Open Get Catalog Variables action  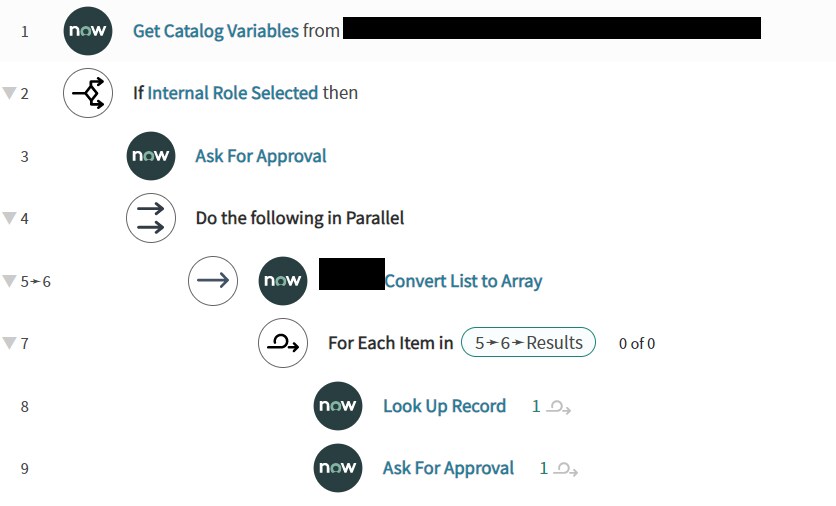point(216,31)
